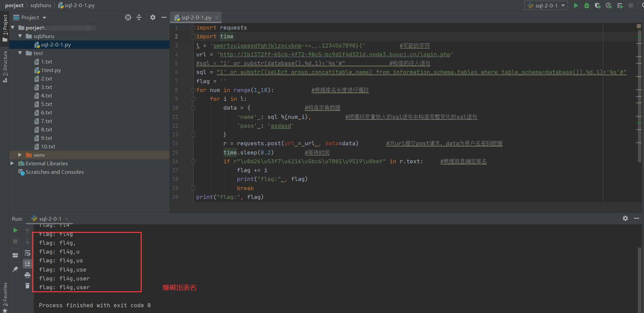Expand the venv folder

(x=20, y=155)
